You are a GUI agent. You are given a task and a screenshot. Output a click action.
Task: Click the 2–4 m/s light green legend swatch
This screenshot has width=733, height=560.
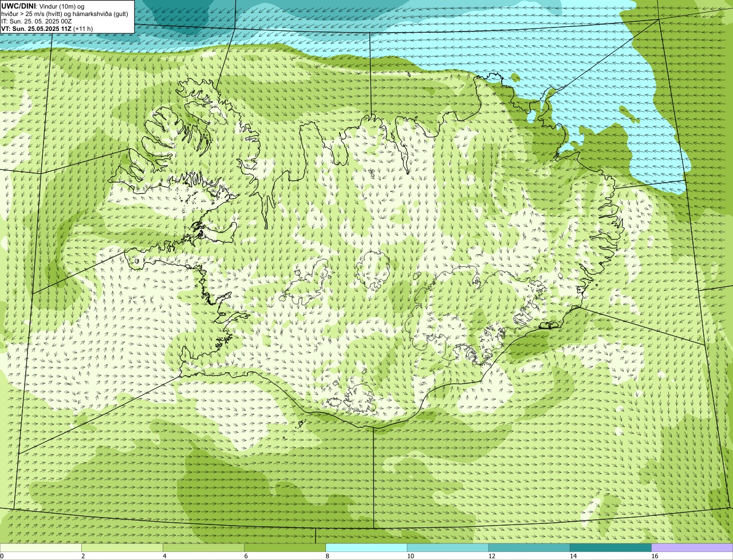pyautogui.click(x=122, y=547)
